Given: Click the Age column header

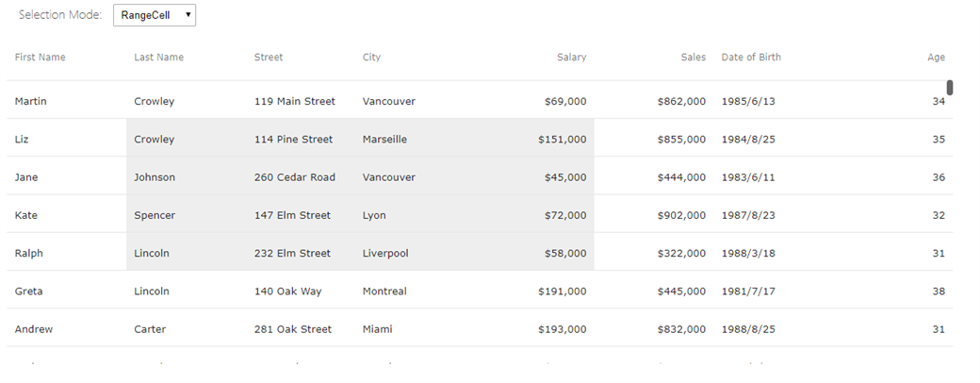Looking at the screenshot, I should (936, 57).
